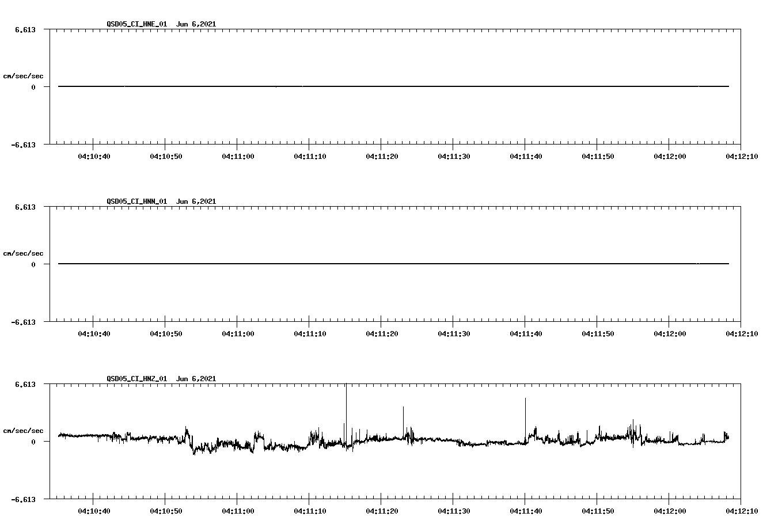Viewport: 782px width, 532px height.
Task: Click the 0 axis label on HNN plot
Action: tap(33, 264)
